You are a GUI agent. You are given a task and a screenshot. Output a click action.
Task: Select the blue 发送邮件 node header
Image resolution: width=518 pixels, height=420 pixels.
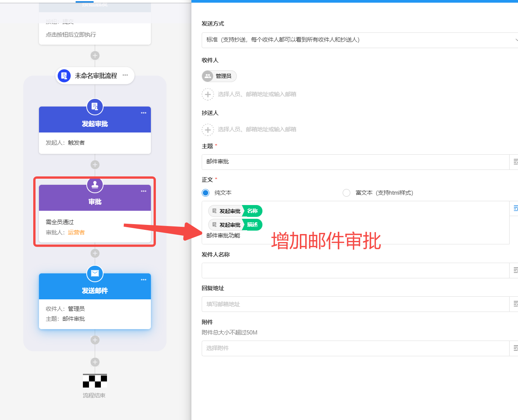[x=95, y=287]
